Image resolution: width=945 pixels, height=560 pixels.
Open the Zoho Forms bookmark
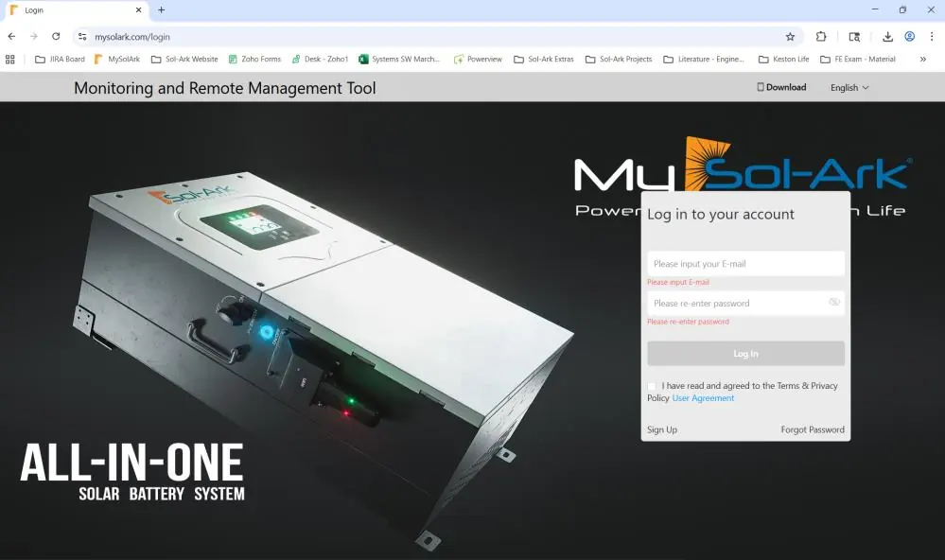point(255,59)
